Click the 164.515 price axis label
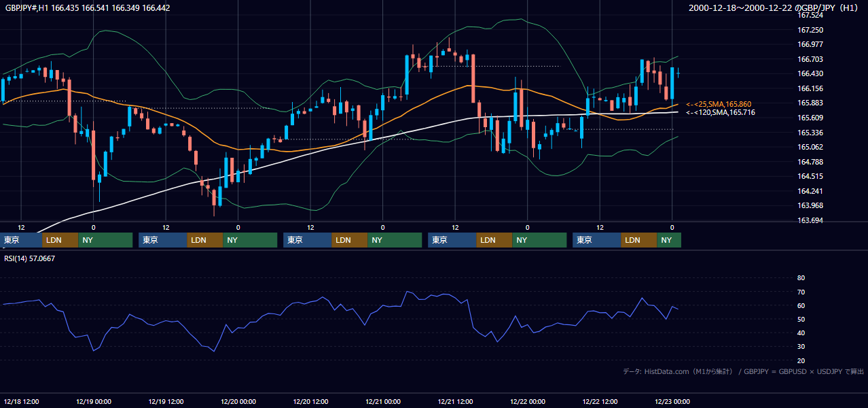This screenshot has height=408, width=868. tap(810, 176)
